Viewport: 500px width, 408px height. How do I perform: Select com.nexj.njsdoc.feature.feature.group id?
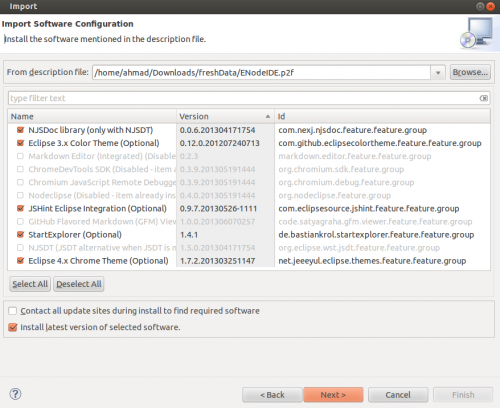(x=353, y=130)
